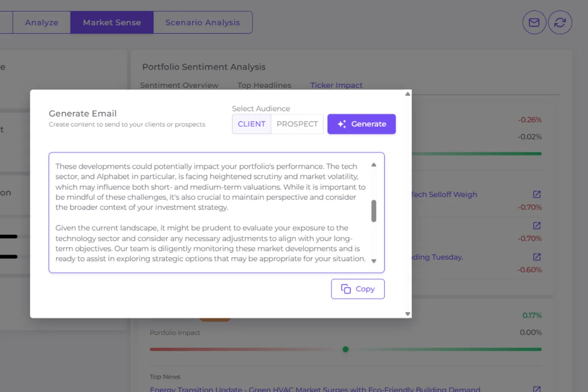Switch to the Analyze tab
Screen dimensions: 588x392
[42, 23]
